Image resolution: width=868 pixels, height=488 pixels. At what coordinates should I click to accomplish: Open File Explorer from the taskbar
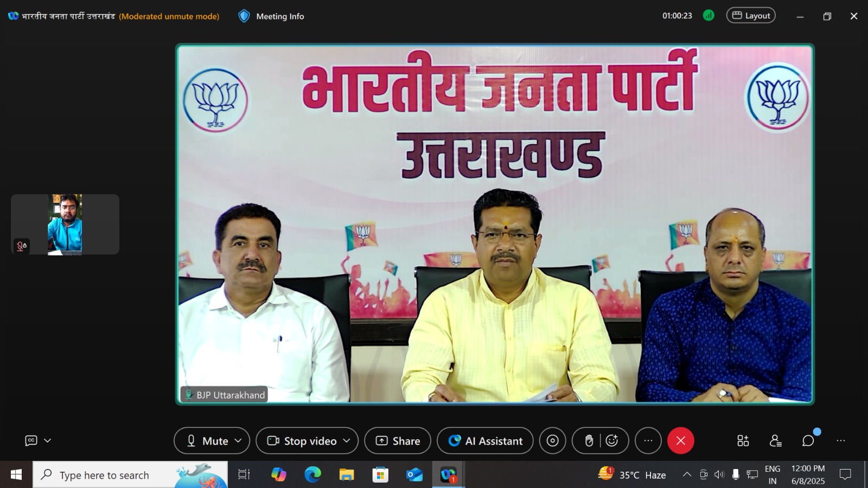pos(347,475)
